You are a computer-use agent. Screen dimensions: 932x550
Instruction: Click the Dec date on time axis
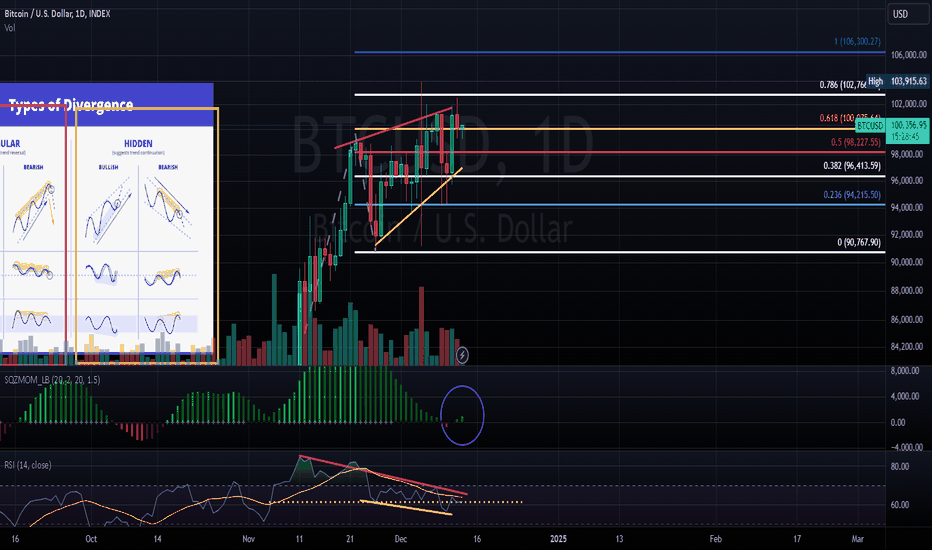pos(401,539)
